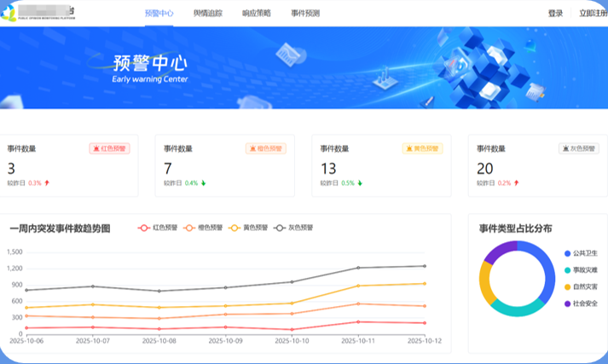608x364 pixels.
Task: Click purple donut segment for 社会安全
Action: point(499,251)
